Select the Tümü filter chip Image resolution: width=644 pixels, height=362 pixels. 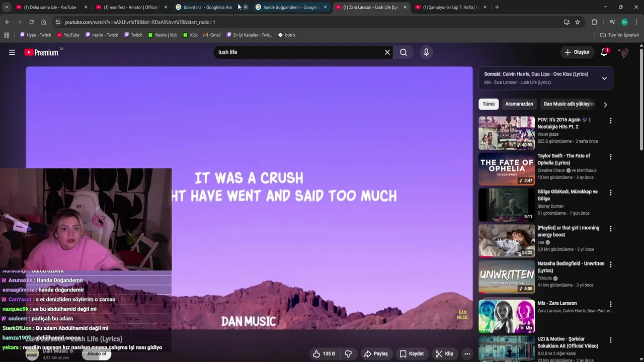tap(489, 104)
